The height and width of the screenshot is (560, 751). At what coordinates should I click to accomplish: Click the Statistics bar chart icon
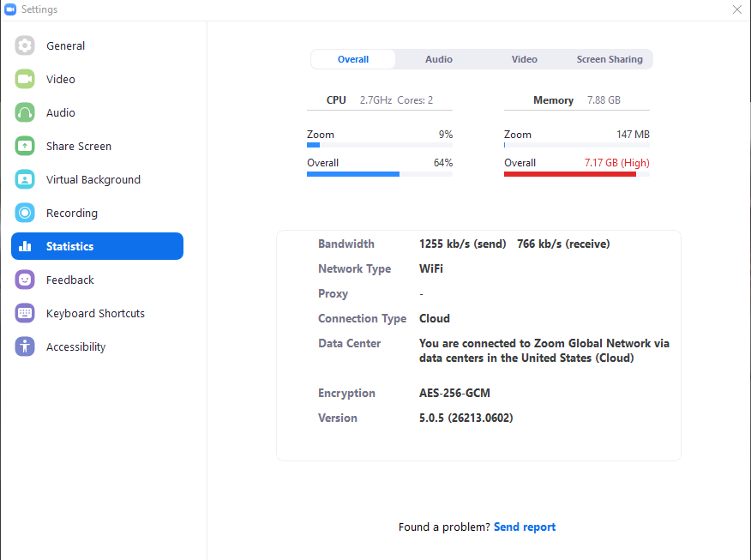click(x=25, y=246)
